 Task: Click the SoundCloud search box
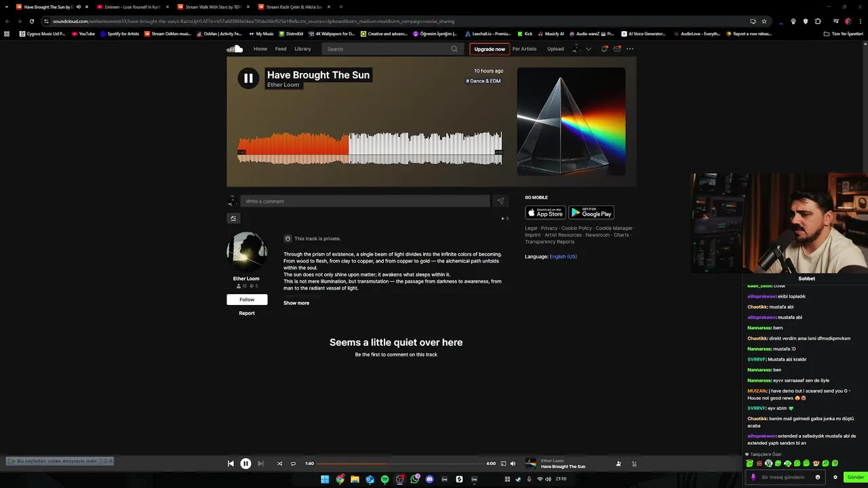click(392, 49)
